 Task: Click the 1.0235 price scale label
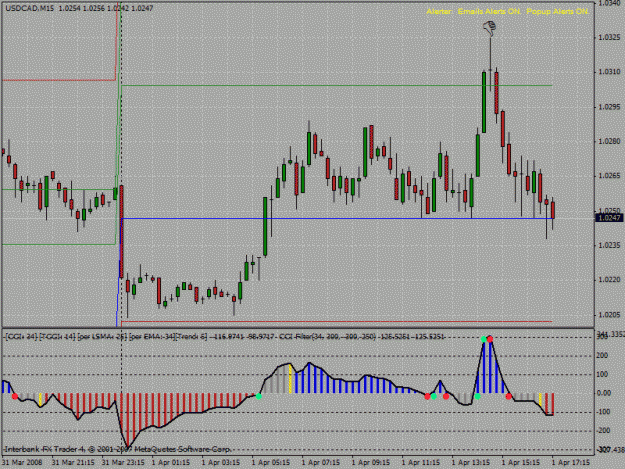[x=610, y=245]
